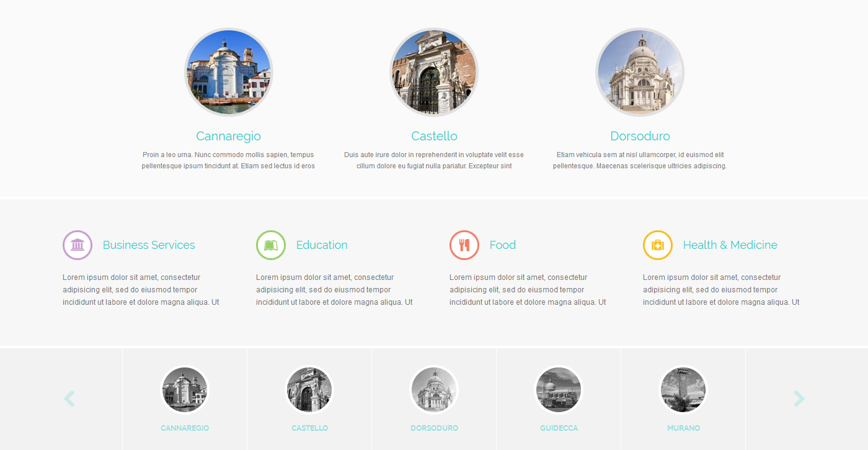Go to previous carousel slide with left chevron
Viewport: 868px width, 450px height.
coord(69,398)
